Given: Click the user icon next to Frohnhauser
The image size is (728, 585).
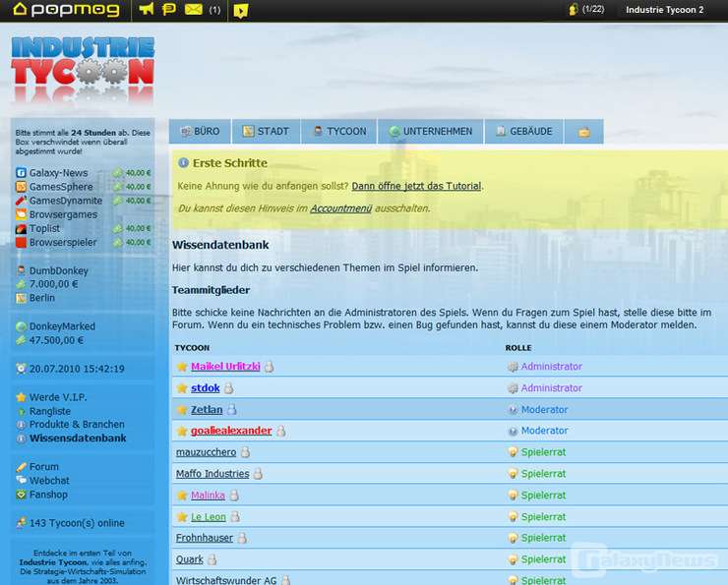Looking at the screenshot, I should point(242,538).
